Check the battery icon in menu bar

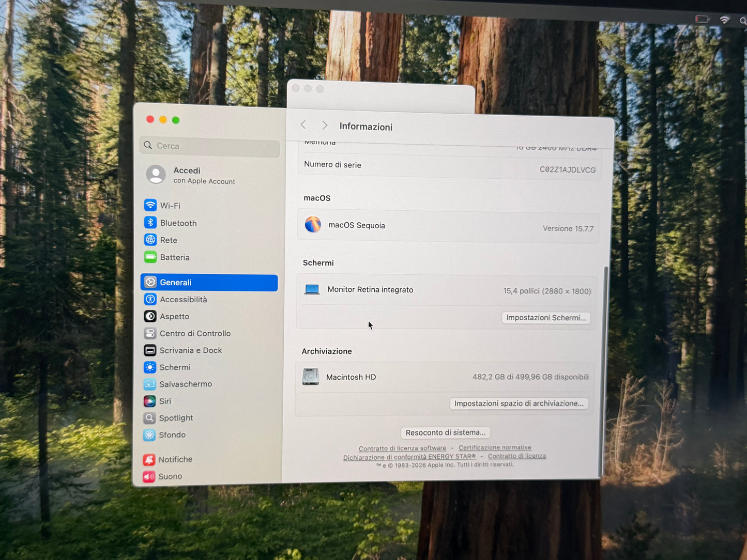[x=702, y=19]
